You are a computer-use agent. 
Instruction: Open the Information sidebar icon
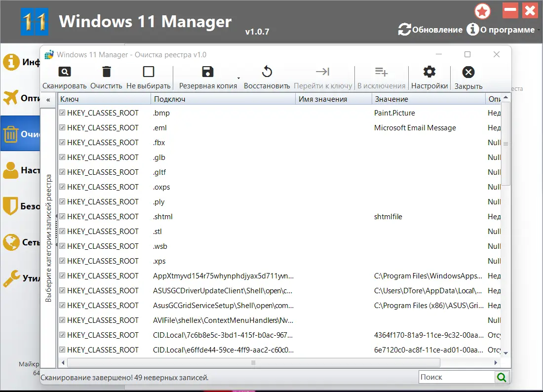point(11,62)
